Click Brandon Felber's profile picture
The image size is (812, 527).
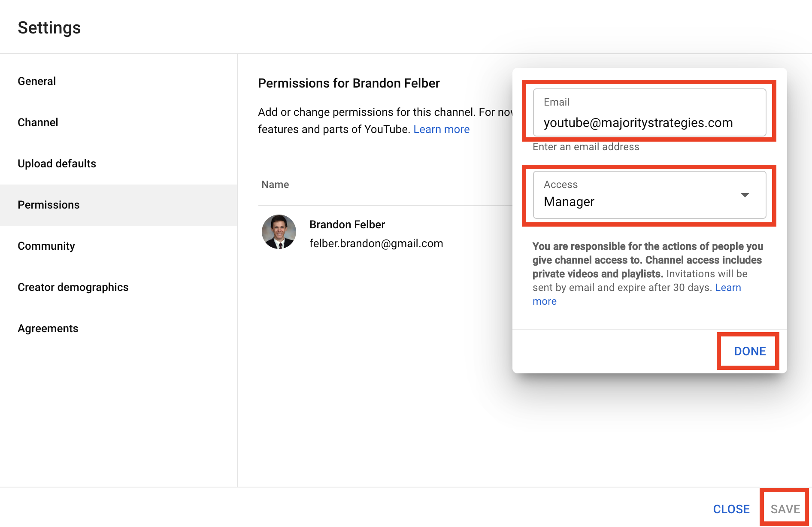(x=279, y=232)
